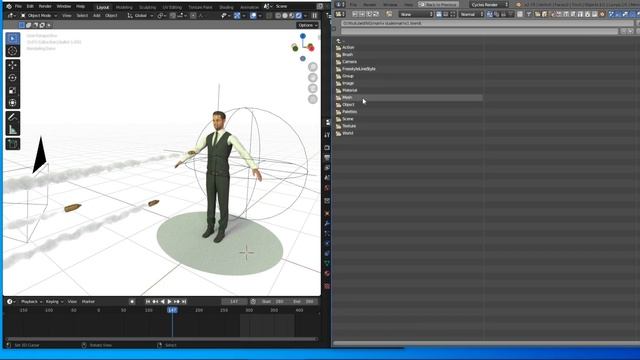Toggle viewport overlays button
Viewport: 640px width, 360px height.
[x=253, y=16]
